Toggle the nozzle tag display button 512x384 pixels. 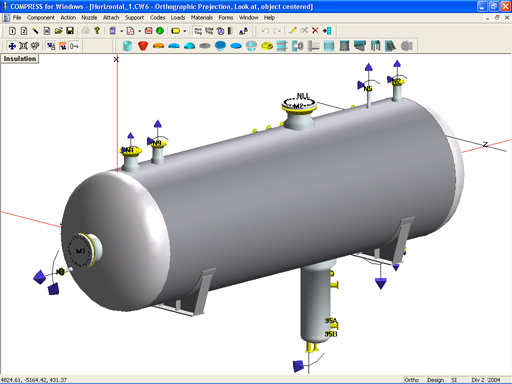(198, 31)
